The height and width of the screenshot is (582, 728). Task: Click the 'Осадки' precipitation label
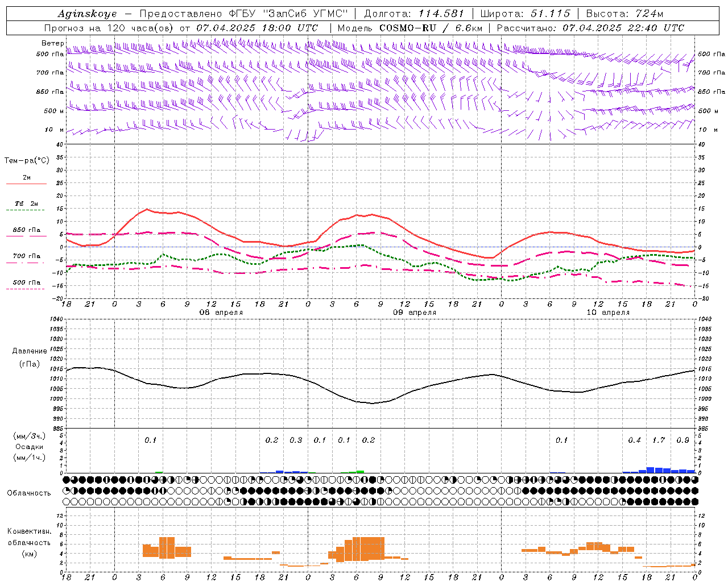[30, 447]
